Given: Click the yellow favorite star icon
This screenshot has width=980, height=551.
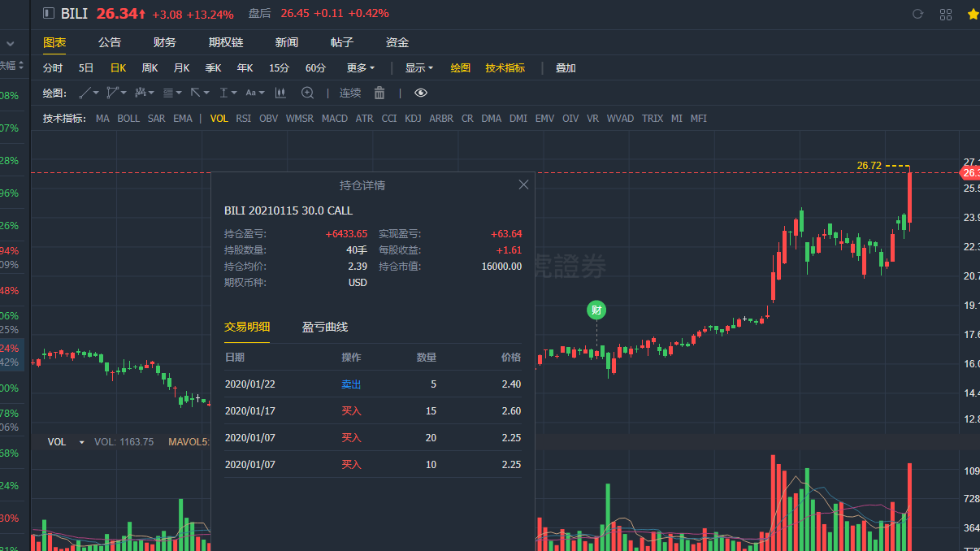Looking at the screenshot, I should (973, 14).
